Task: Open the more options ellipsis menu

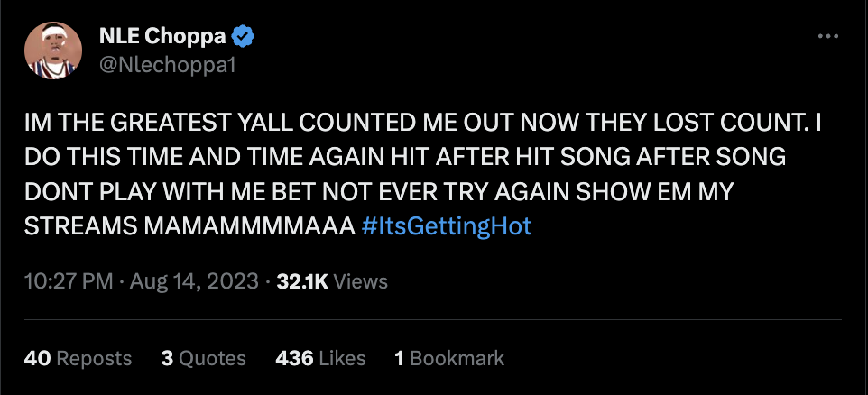Action: coord(827,36)
